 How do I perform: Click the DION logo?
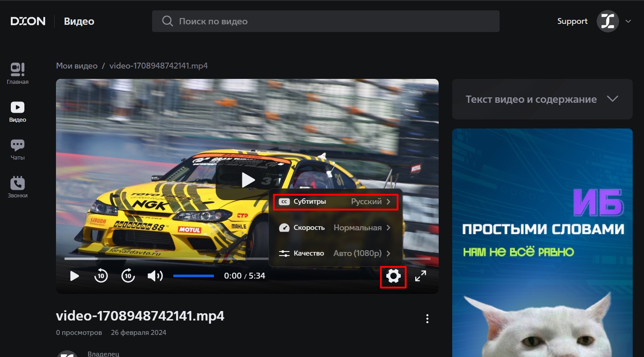[x=28, y=21]
